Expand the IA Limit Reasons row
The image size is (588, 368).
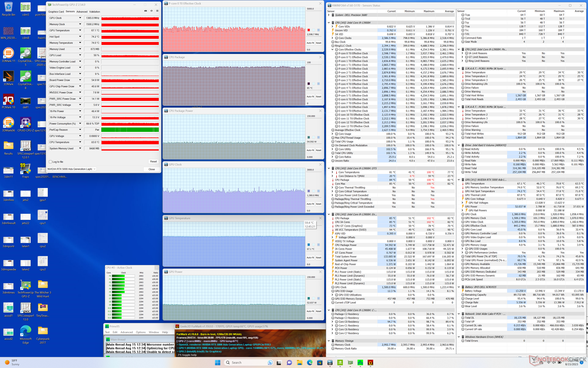[x=462, y=53]
